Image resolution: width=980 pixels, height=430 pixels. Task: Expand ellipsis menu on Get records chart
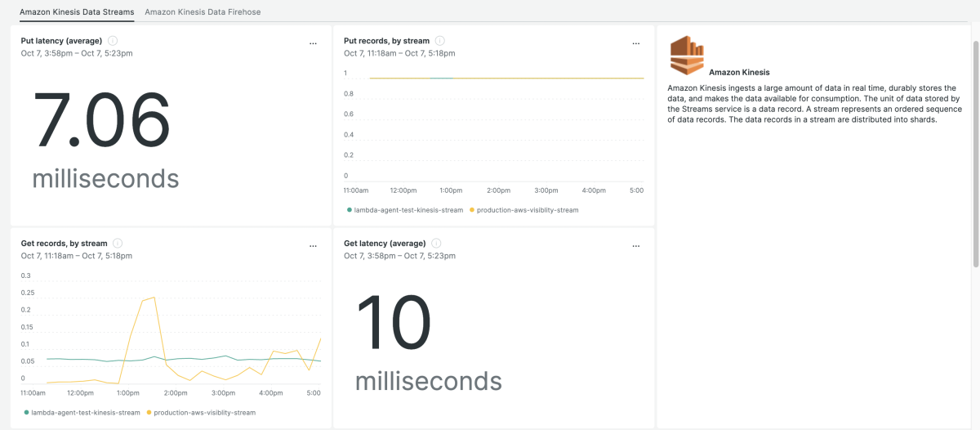coord(313,246)
